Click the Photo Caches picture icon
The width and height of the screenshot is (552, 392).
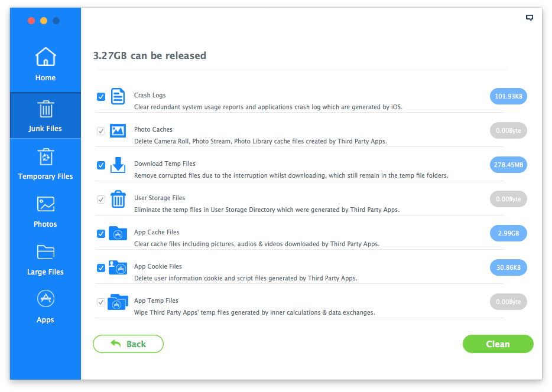coord(118,130)
